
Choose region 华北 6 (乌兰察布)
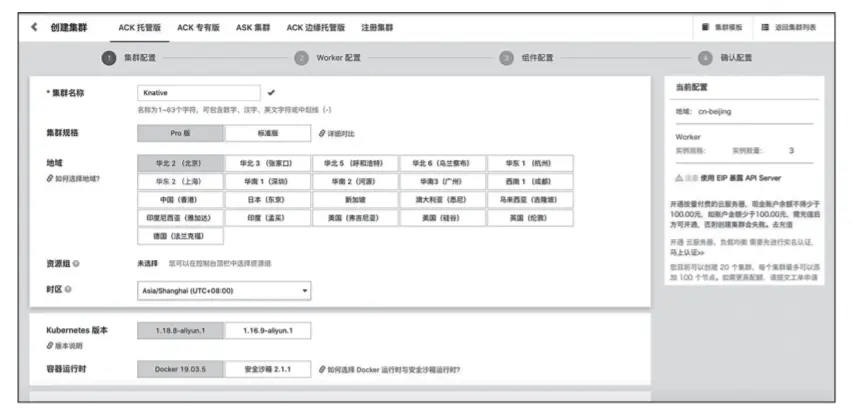coord(443,163)
